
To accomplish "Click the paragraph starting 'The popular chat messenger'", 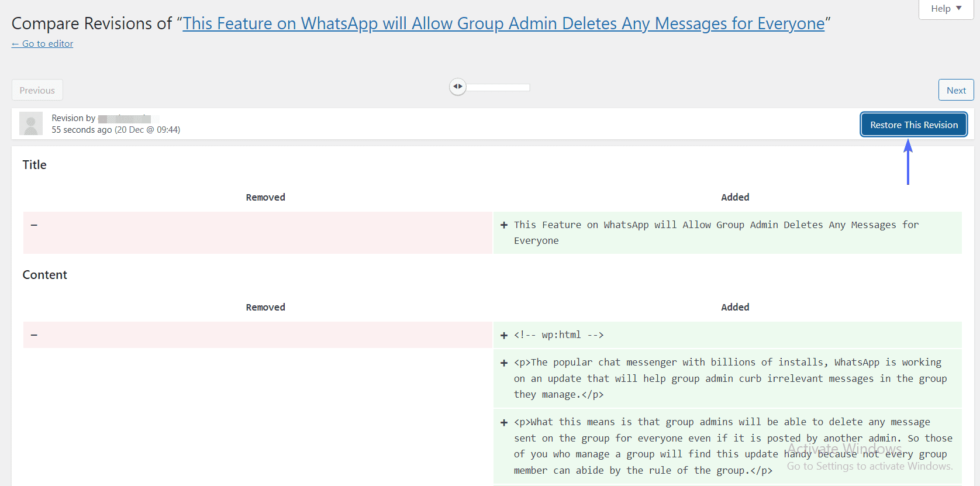I will point(730,378).
